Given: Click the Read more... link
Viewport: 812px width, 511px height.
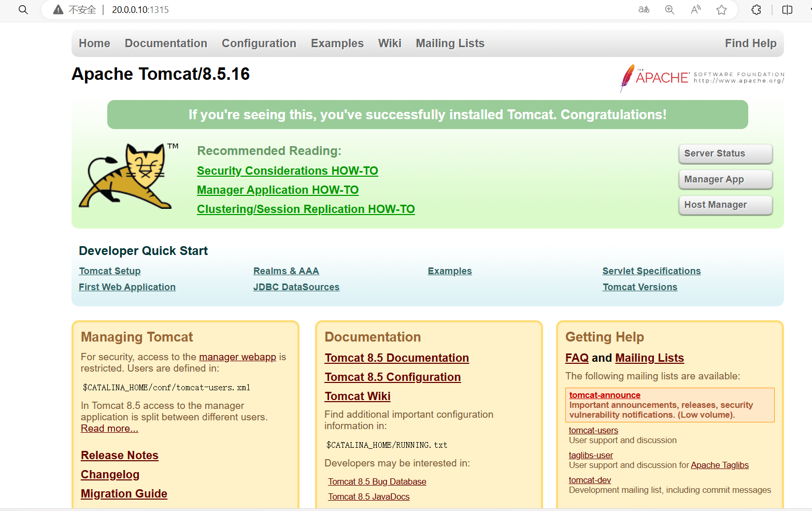Looking at the screenshot, I should (109, 429).
